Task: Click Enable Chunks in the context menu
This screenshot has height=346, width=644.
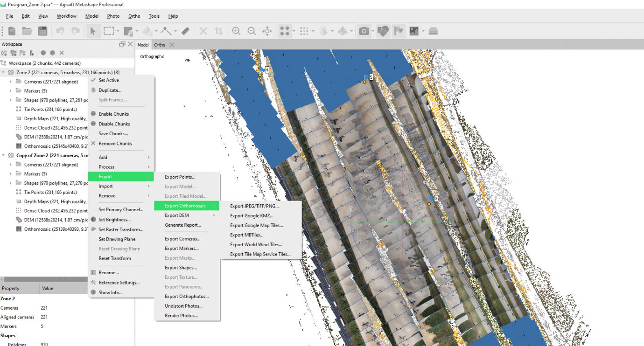Action: pos(112,113)
